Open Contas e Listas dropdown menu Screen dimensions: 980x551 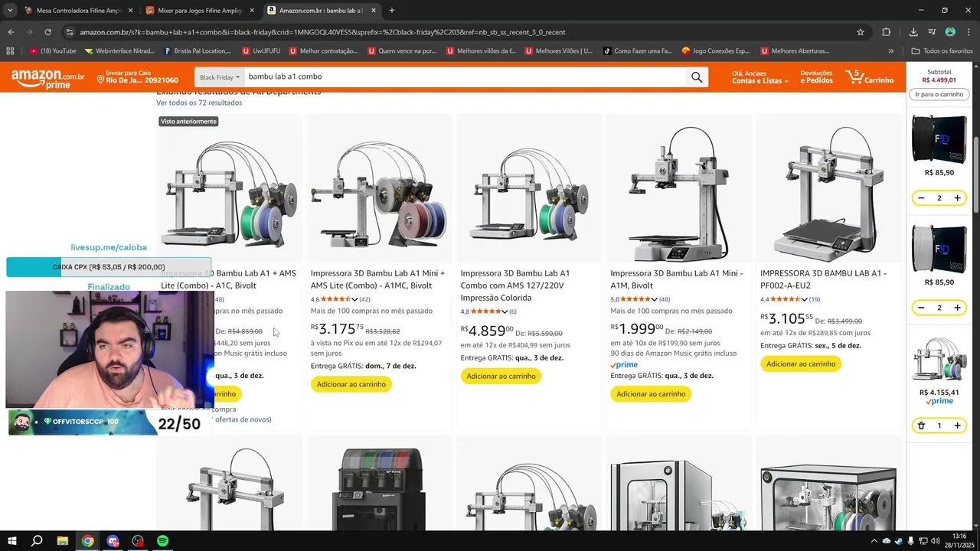tap(759, 80)
